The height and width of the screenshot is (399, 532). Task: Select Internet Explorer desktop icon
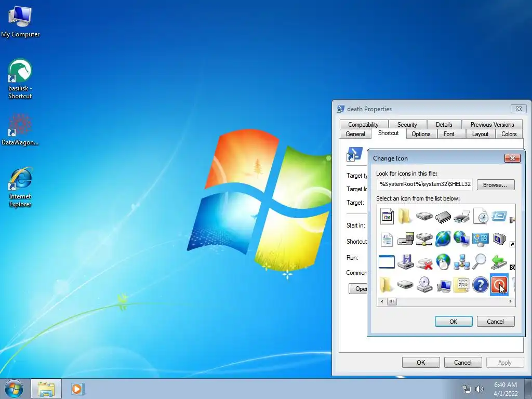pyautogui.click(x=20, y=187)
